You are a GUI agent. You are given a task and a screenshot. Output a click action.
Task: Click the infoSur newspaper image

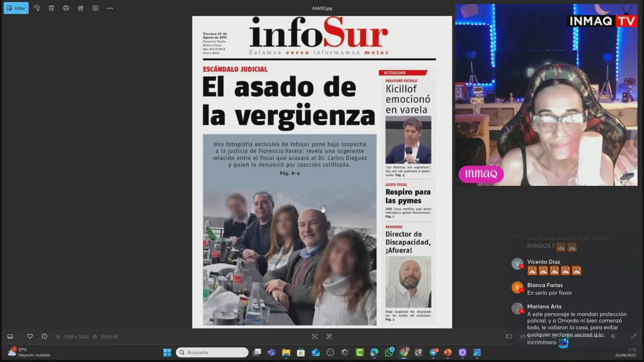322,172
